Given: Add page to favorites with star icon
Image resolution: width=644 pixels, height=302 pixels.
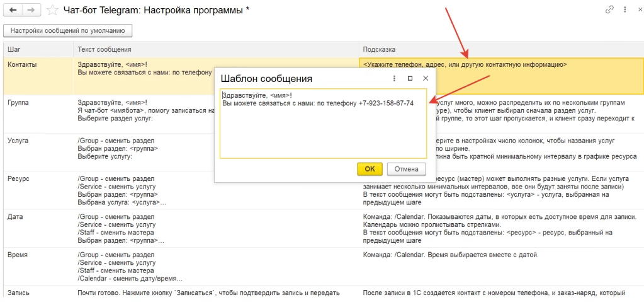Looking at the screenshot, I should pos(52,10).
